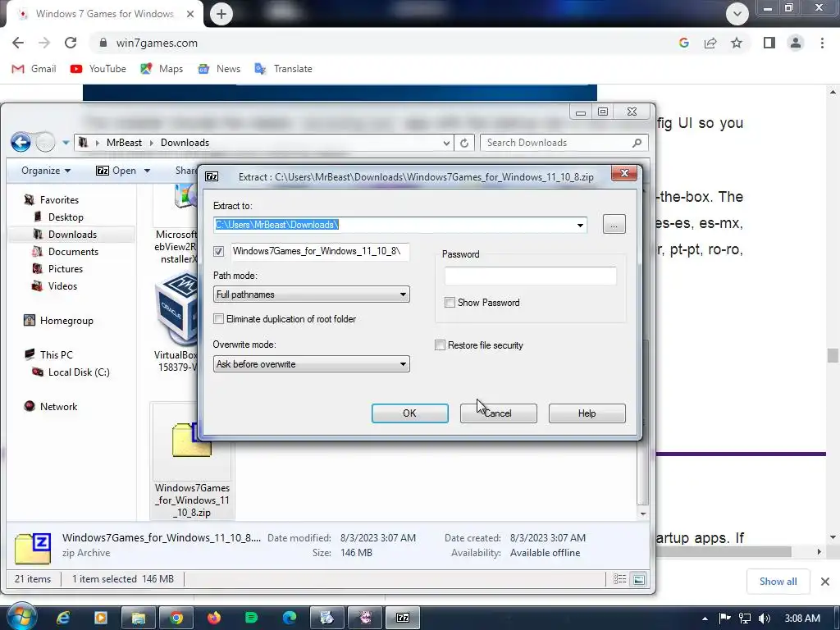The height and width of the screenshot is (630, 840).
Task: Open the News bookmark
Action: 219,69
